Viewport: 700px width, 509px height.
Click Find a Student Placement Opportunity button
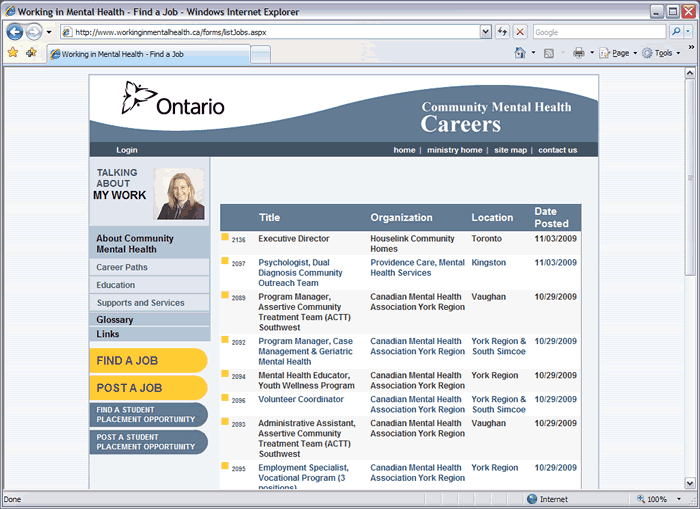pyautogui.click(x=148, y=415)
